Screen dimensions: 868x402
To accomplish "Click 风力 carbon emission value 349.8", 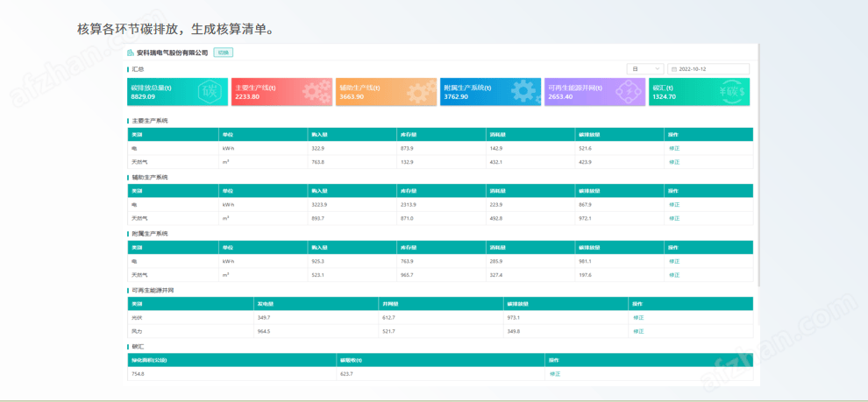I will (x=515, y=331).
